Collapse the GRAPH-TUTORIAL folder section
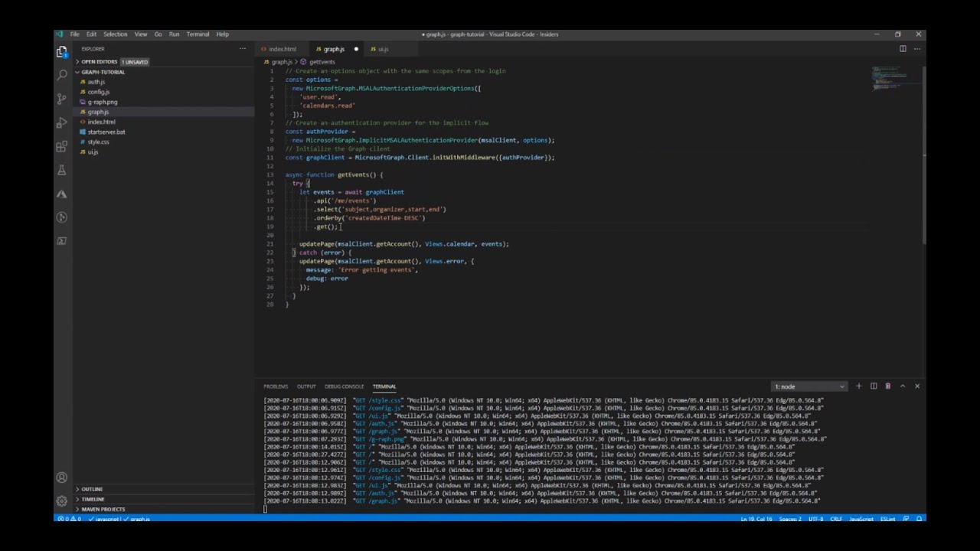Viewport: 980px width, 551px height. tap(103, 72)
